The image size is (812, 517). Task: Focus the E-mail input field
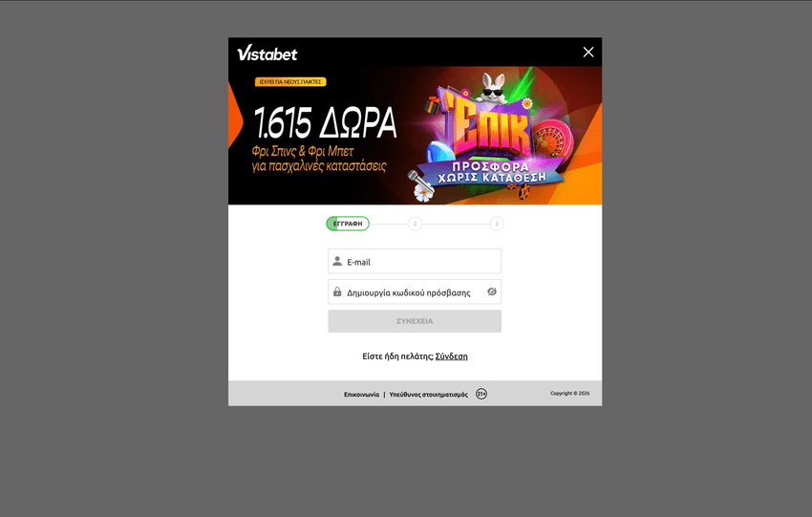(x=415, y=261)
